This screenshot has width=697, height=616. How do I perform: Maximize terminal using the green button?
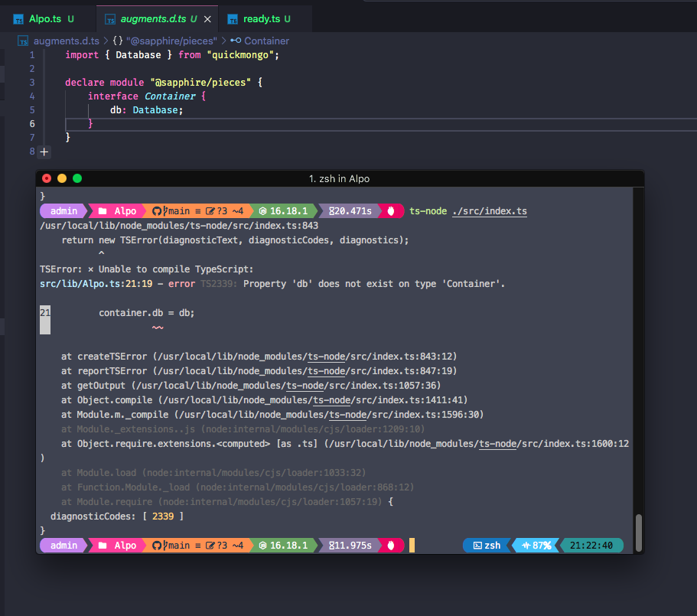[x=77, y=178]
